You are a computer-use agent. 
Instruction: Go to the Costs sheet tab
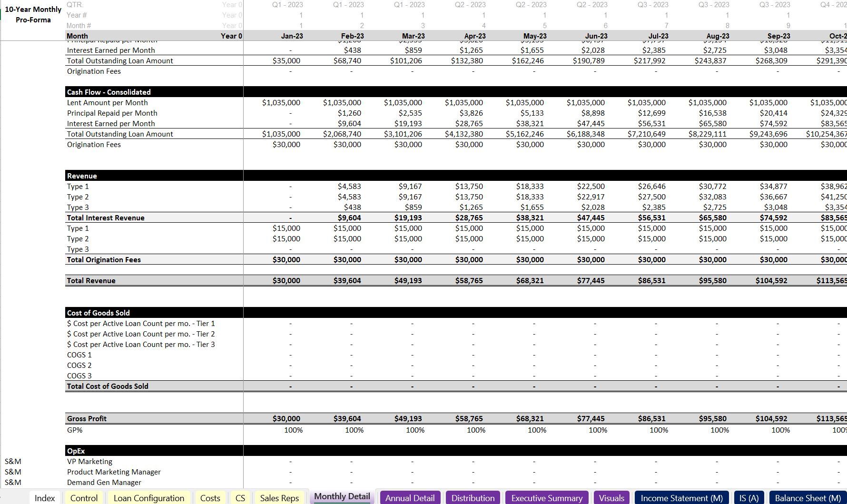(210, 498)
